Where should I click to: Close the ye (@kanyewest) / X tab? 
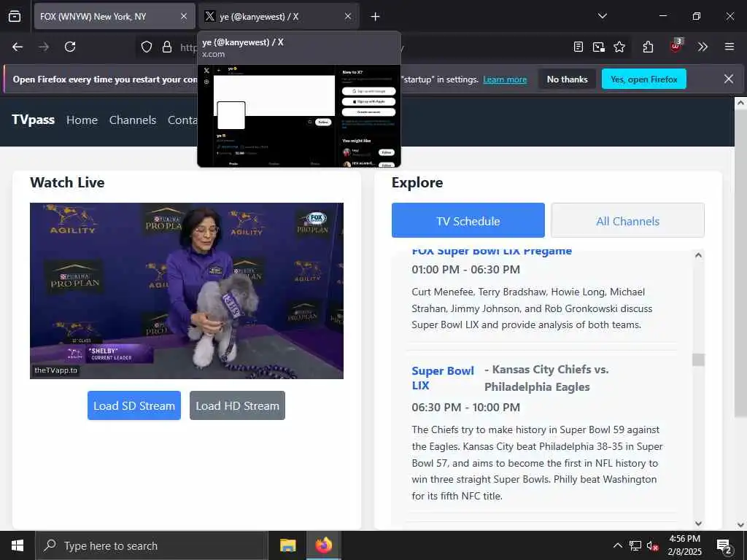[x=348, y=17]
